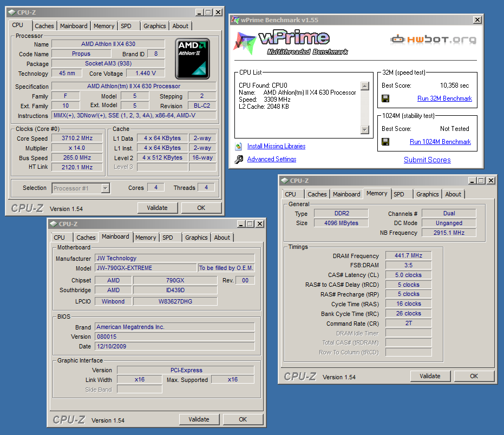Viewport: 504px width, 435px height.
Task: Open Caches tab in the top-left CPU-Z window
Action: (44, 26)
